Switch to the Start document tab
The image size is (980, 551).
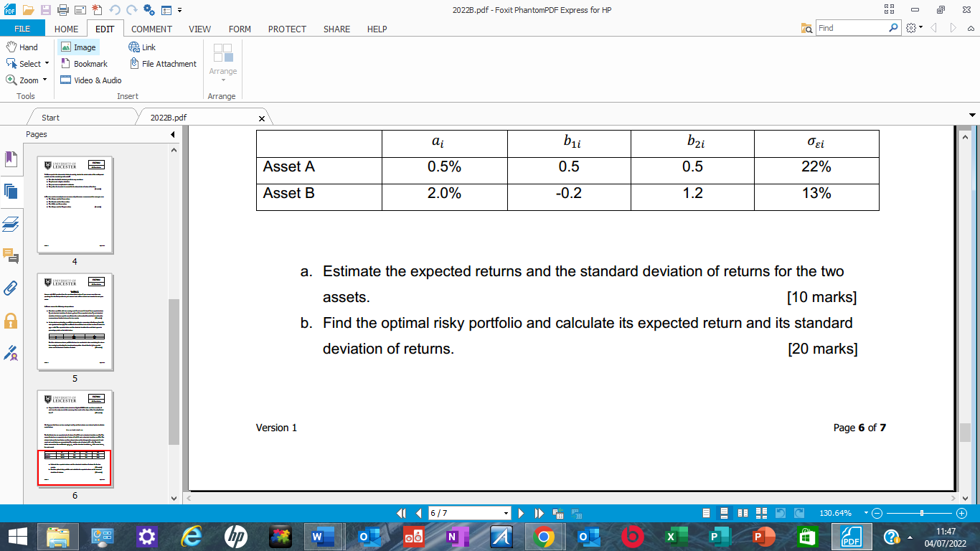click(x=50, y=117)
